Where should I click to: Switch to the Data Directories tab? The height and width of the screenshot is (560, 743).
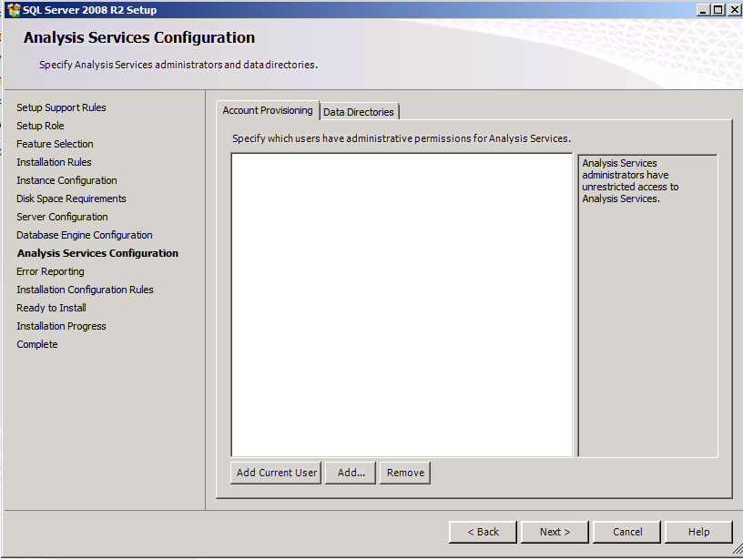[x=359, y=112]
